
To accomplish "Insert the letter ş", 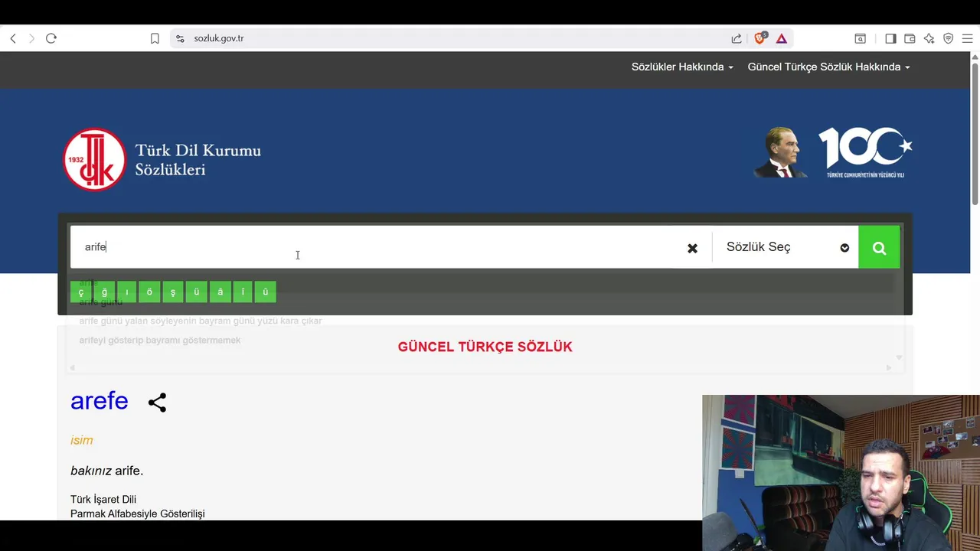I will point(173,292).
